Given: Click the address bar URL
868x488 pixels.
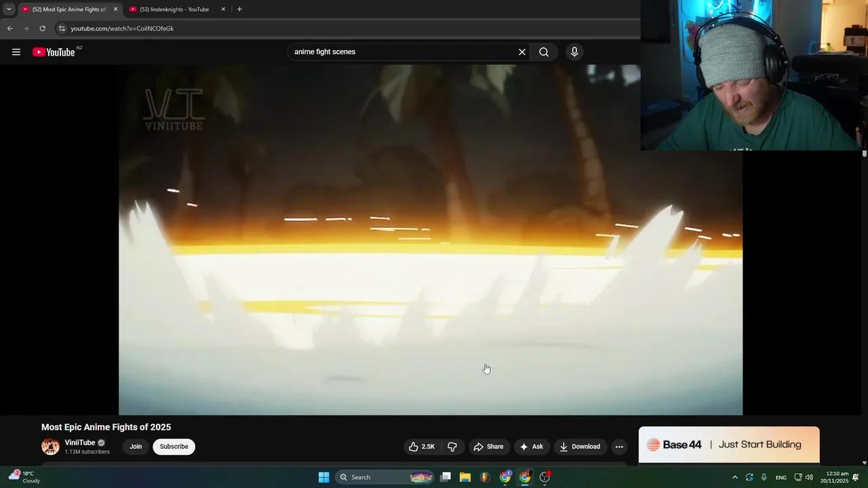Looking at the screenshot, I should tap(122, 28).
